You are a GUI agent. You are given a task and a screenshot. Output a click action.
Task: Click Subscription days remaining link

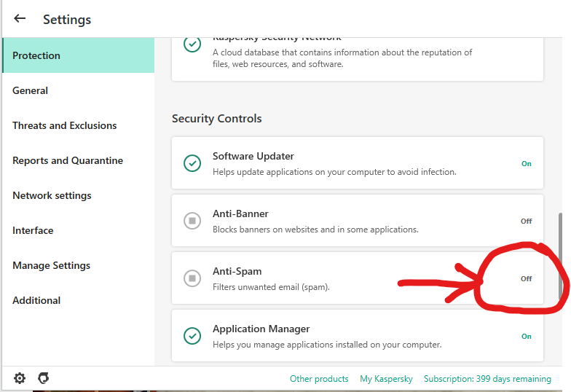point(487,379)
